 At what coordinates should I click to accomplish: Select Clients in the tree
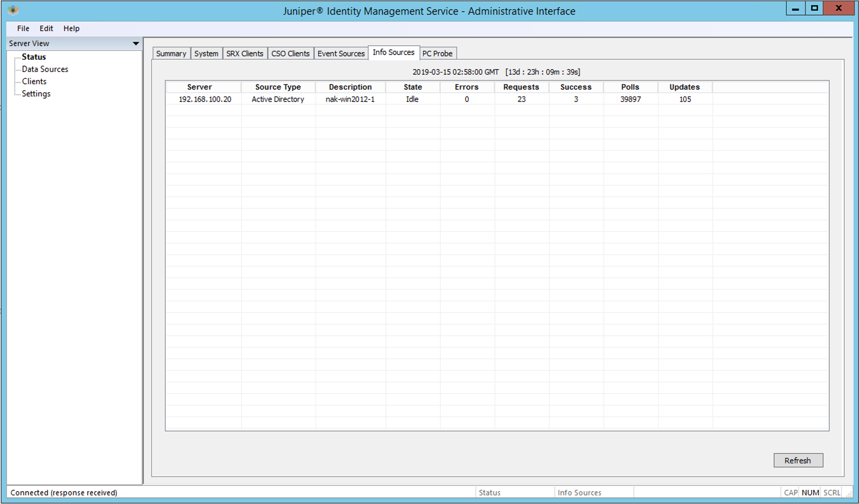34,81
